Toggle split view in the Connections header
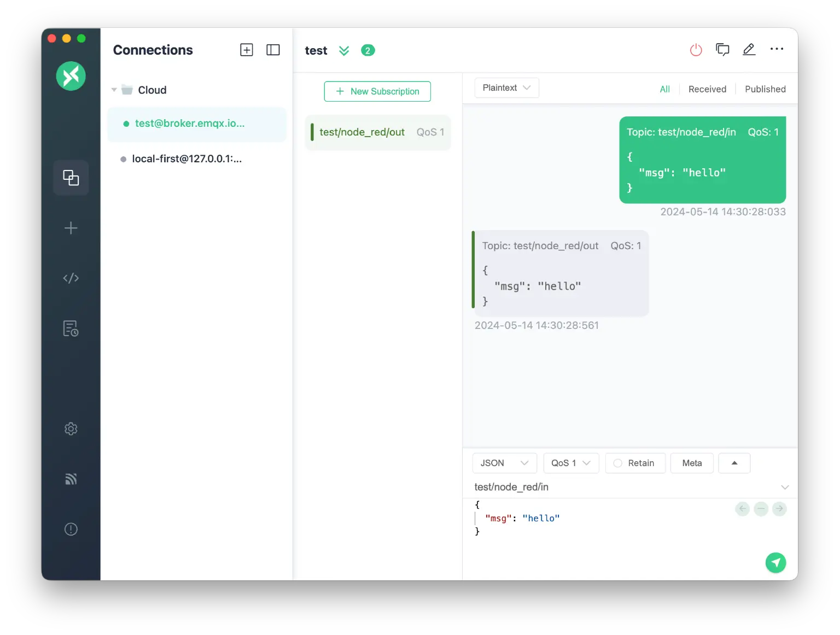 [x=273, y=50]
